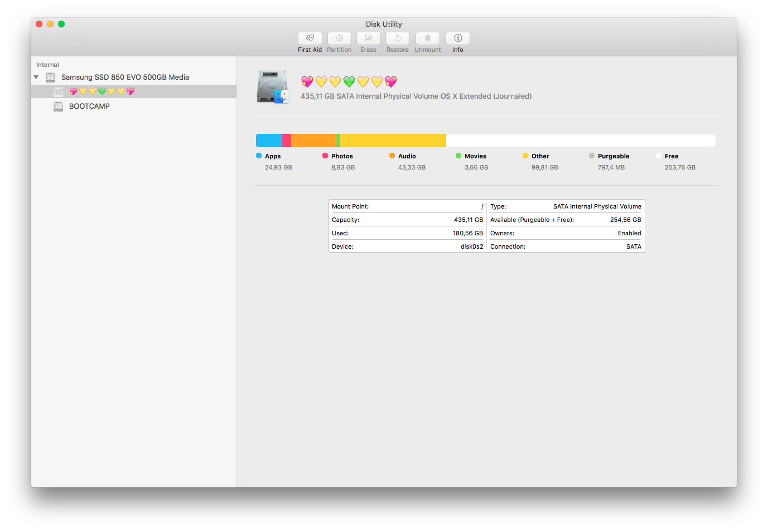Click the green zoom button of the window
Image resolution: width=768 pixels, height=532 pixels.
point(61,24)
